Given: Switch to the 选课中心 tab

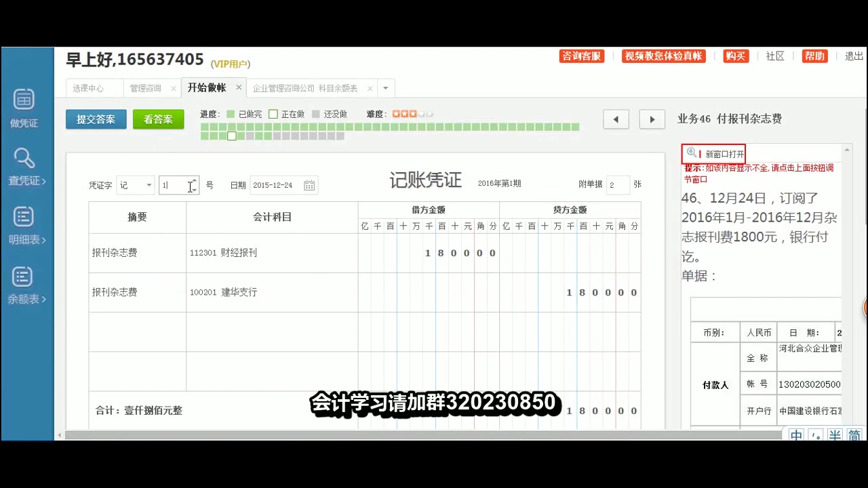Looking at the screenshot, I should click(x=88, y=88).
